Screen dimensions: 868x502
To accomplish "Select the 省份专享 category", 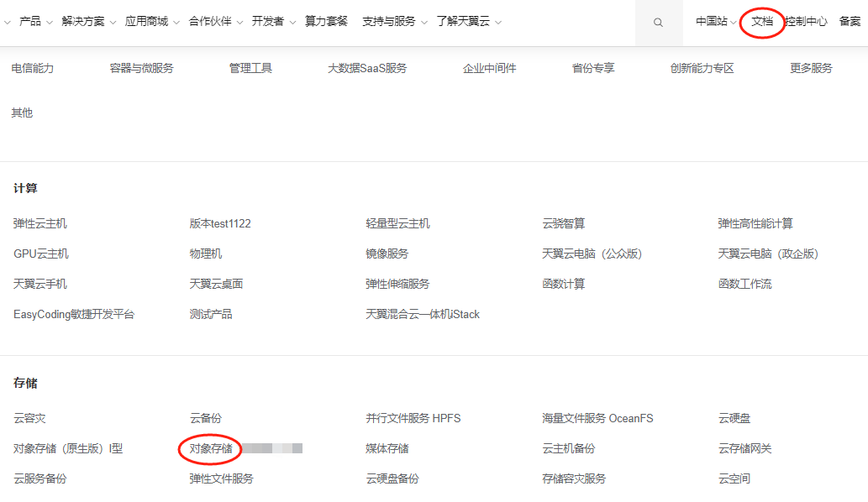I will tap(593, 68).
